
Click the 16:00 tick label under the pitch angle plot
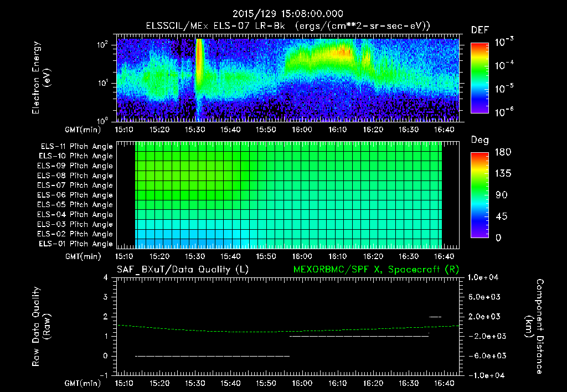[302, 257]
